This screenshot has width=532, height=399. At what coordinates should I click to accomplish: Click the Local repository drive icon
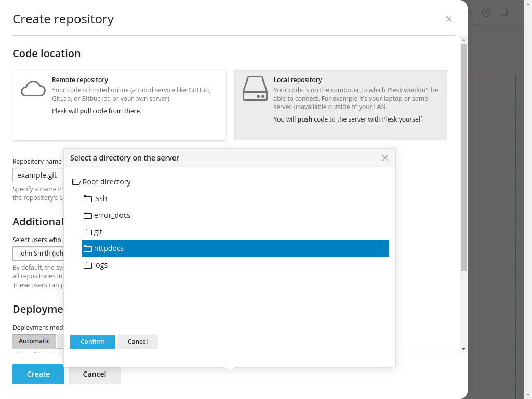[x=255, y=89]
